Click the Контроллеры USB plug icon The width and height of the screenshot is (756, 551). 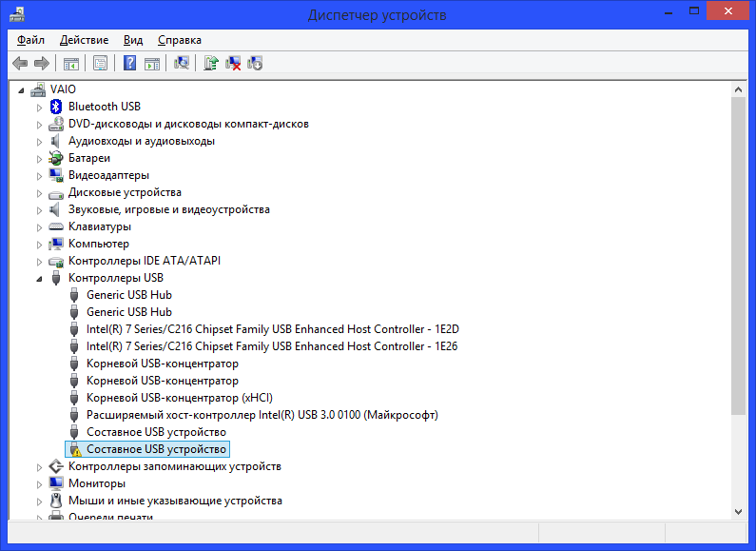(x=56, y=278)
